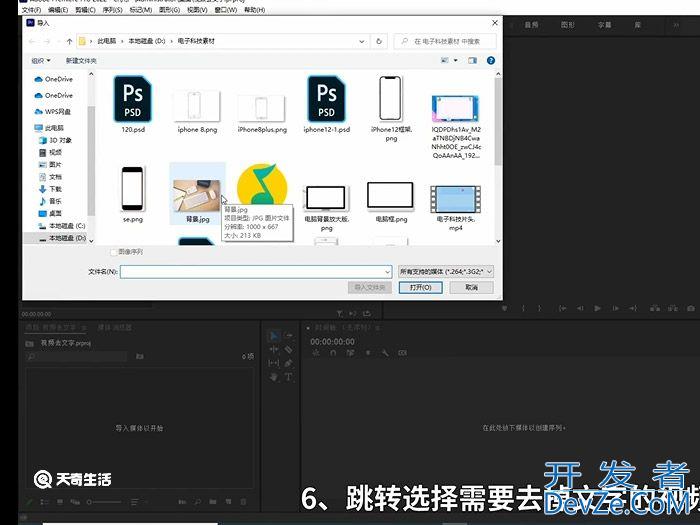Viewport: 700px width, 525px height.
Task: Select the file starting with lQDPDhs1Av
Action: pos(456,127)
